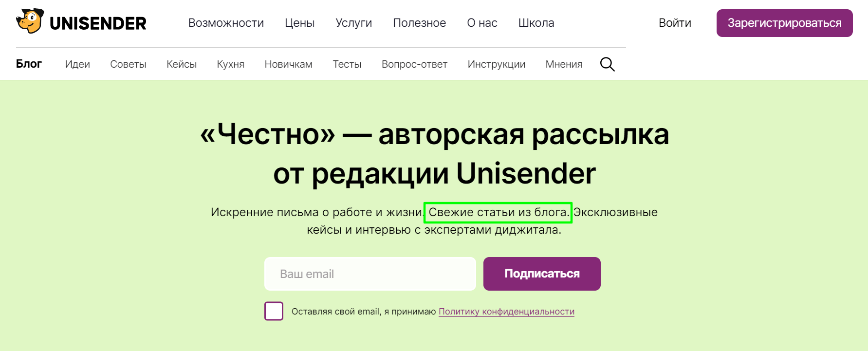
Task: Click the Зарегистрироваться button
Action: [784, 23]
